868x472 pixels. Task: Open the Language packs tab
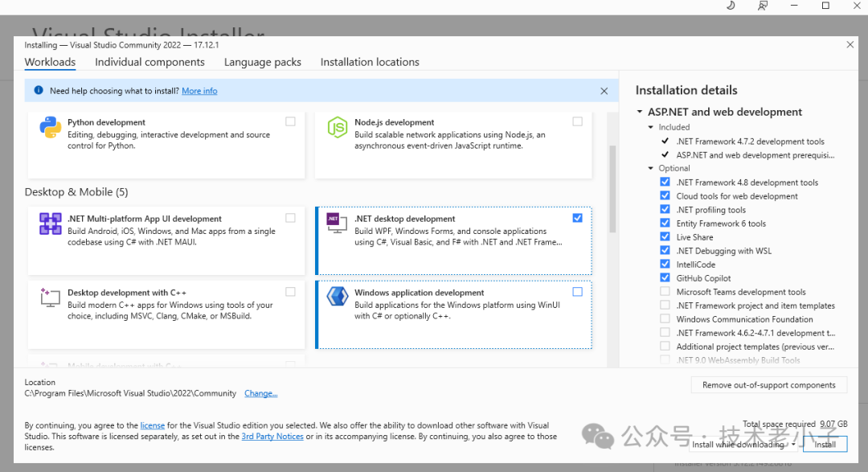click(262, 62)
